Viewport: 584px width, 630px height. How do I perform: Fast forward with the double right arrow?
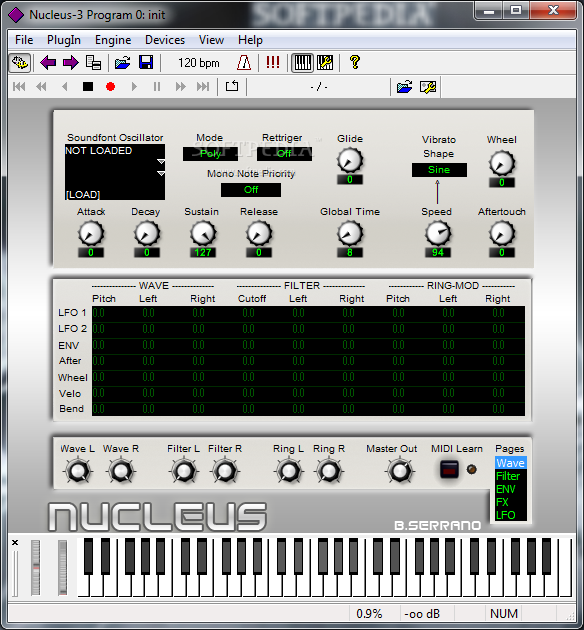click(x=181, y=86)
